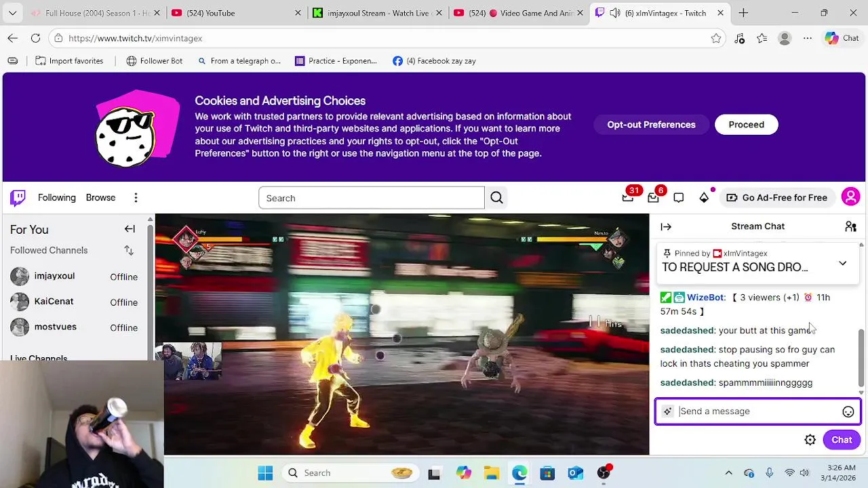This screenshot has height=488, width=868.
Task: Reload the current Twitch page
Action: pos(35,39)
